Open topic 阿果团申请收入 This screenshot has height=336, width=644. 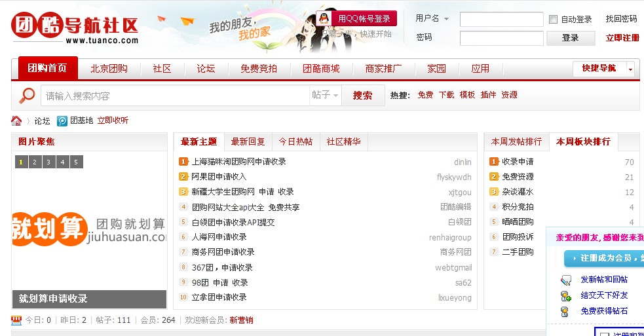[219, 177]
